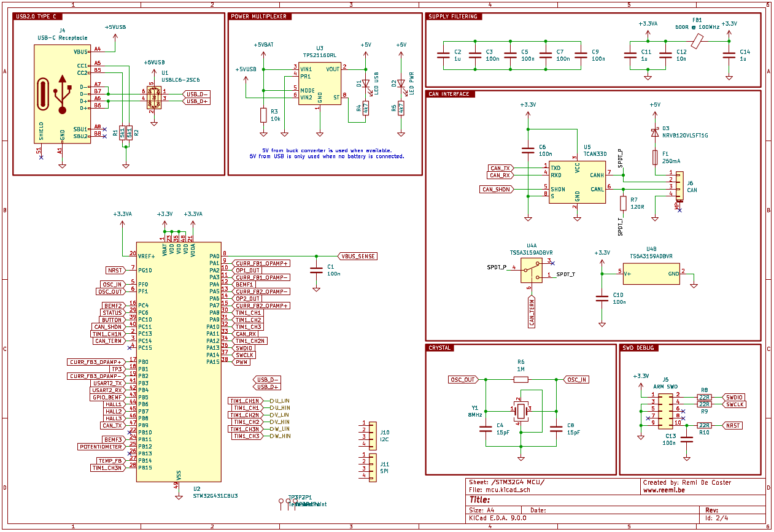Select the PWM label at pin PA15
Screen dimensions: 774x532
coord(241,362)
